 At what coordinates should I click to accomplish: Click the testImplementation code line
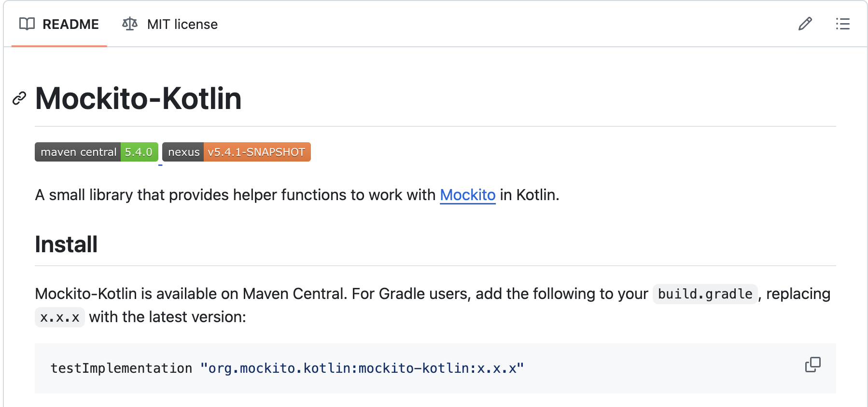tap(287, 368)
